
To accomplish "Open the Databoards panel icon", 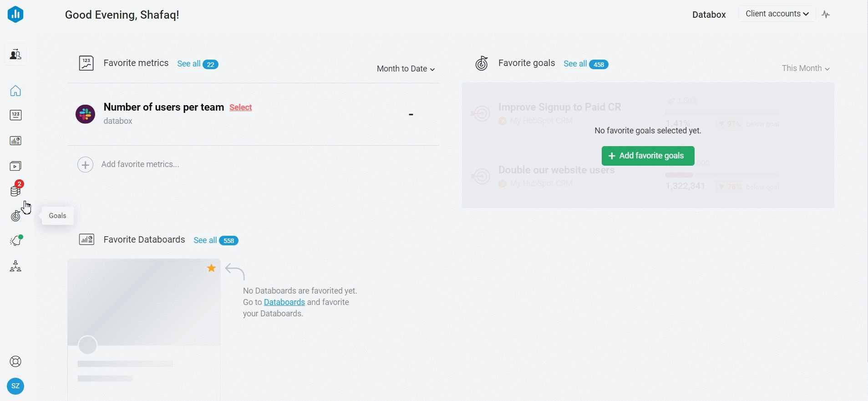I will 16,140.
